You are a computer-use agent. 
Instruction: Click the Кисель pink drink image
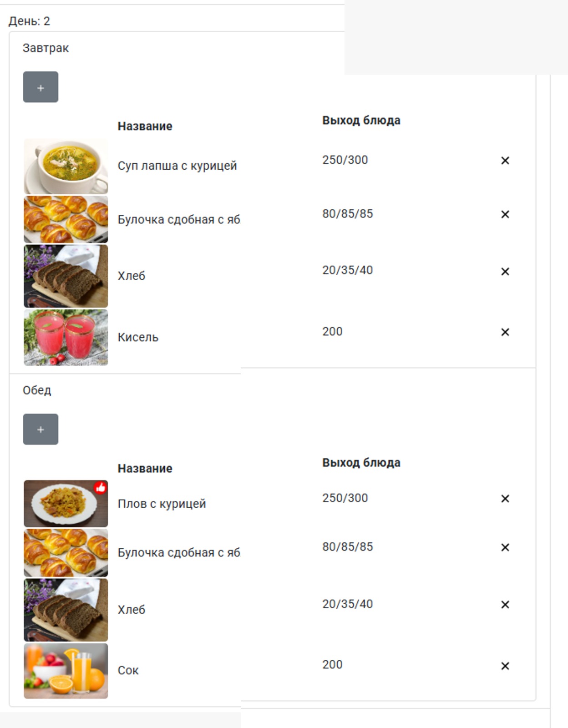point(66,338)
